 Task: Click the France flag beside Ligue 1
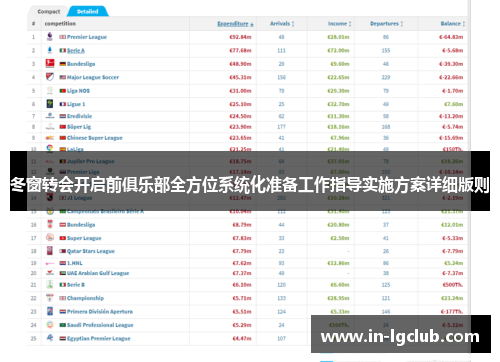[63, 104]
